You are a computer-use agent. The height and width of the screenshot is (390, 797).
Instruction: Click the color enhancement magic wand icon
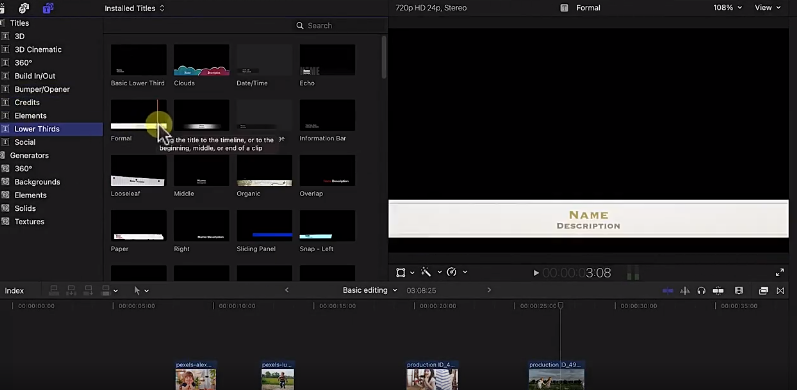[x=426, y=272]
